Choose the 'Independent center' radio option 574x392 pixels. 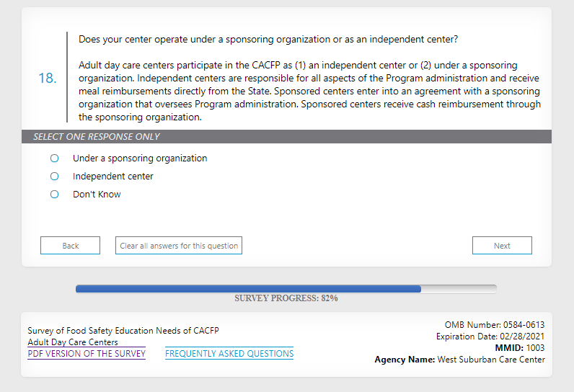pyautogui.click(x=54, y=177)
